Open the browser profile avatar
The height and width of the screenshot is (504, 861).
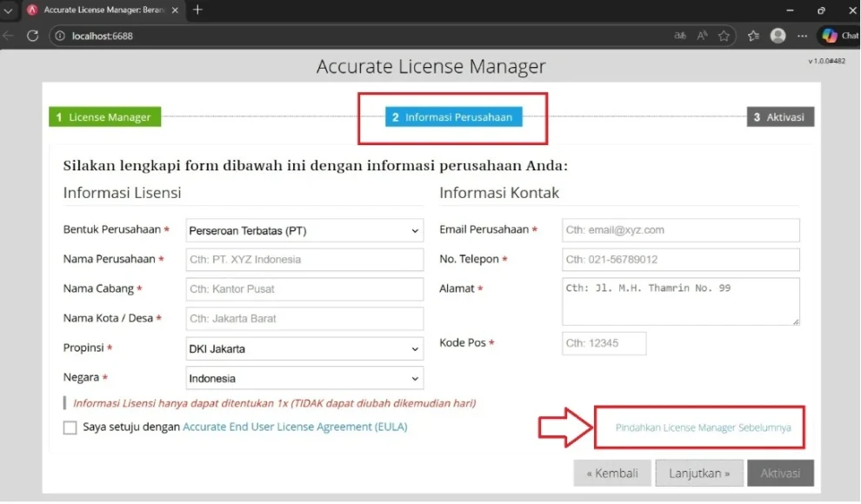778,36
